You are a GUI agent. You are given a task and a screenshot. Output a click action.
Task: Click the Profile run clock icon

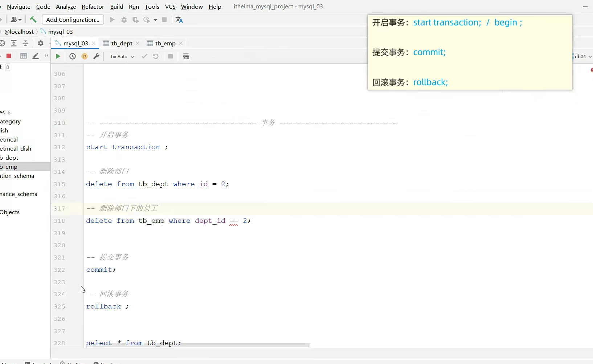pyautogui.click(x=147, y=20)
